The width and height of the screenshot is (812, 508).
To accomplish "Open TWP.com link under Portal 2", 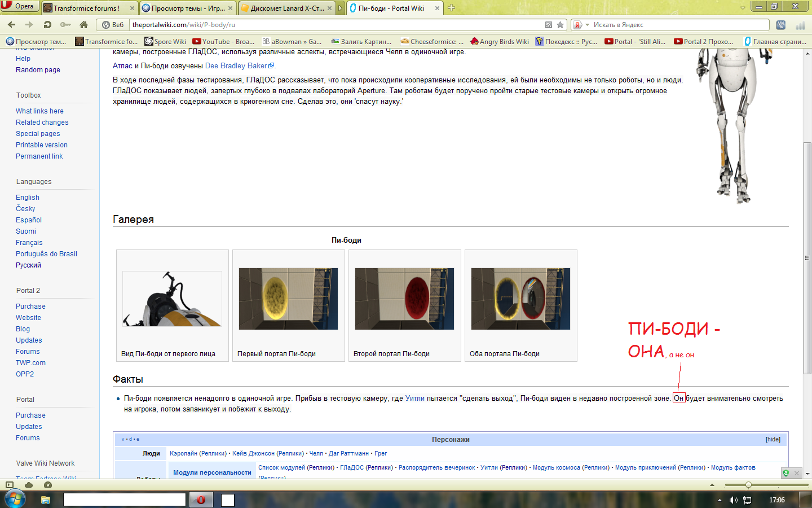I will (31, 363).
